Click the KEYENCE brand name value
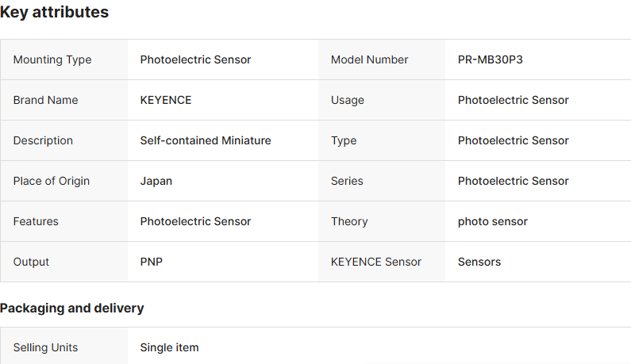This screenshot has height=364, width=631. [166, 100]
